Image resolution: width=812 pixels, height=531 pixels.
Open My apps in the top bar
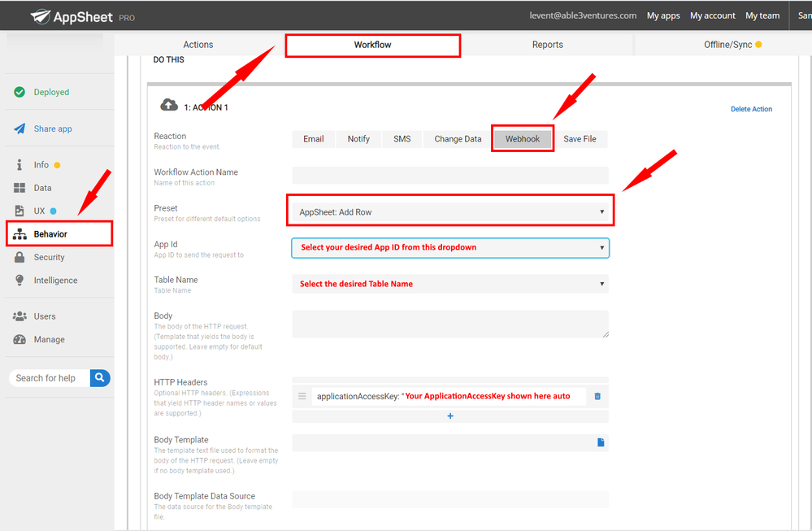tap(663, 15)
